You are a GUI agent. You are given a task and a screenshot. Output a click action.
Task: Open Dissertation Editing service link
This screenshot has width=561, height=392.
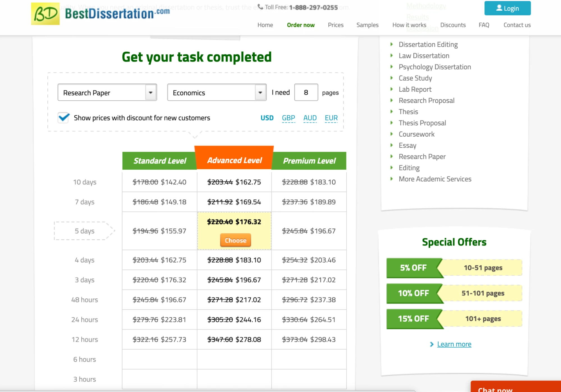428,45
